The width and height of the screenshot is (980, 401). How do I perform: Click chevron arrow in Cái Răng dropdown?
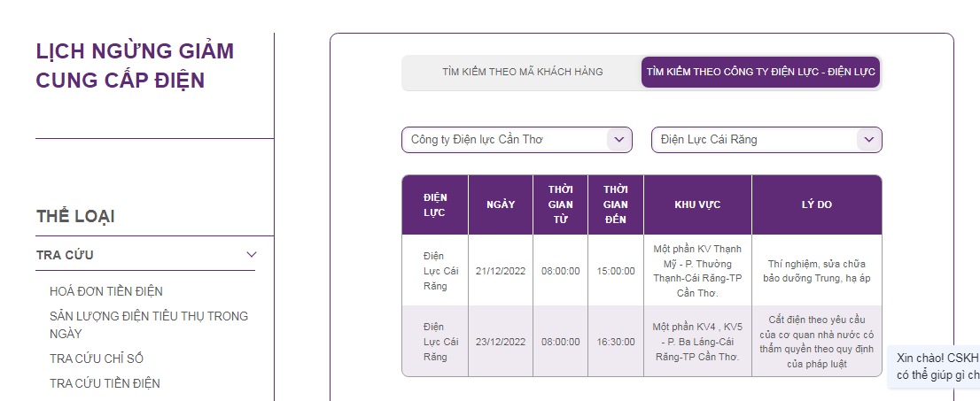pos(869,140)
